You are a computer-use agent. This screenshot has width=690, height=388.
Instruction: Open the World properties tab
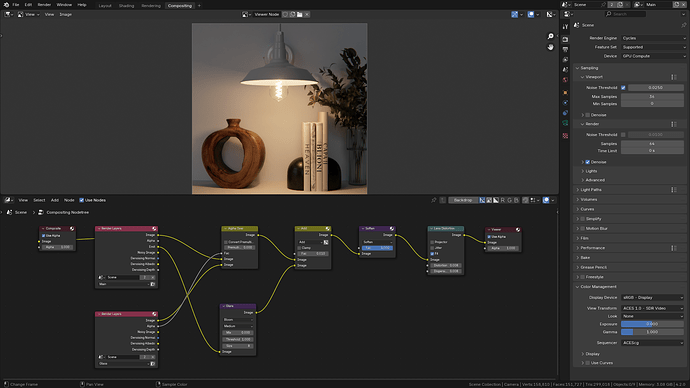point(565,80)
